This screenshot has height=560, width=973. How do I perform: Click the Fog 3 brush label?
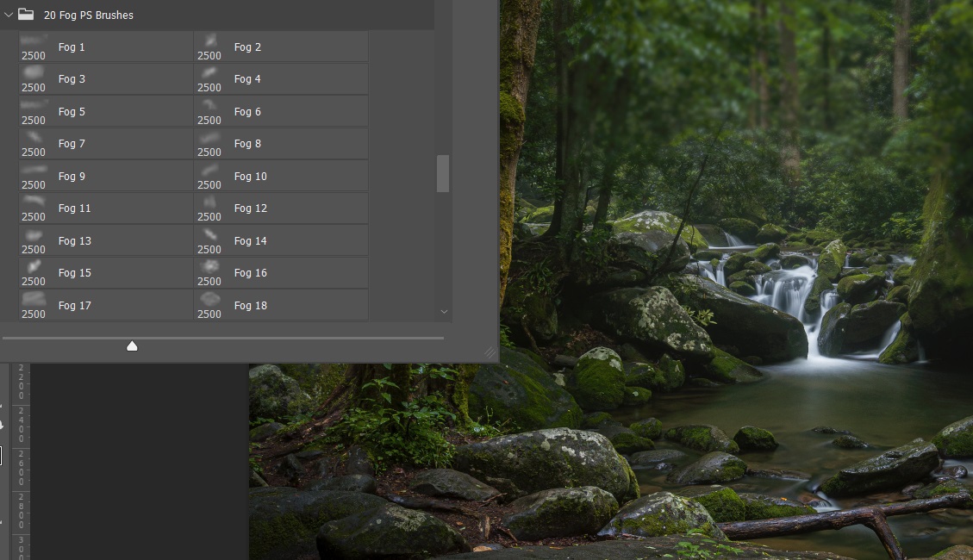coord(72,79)
